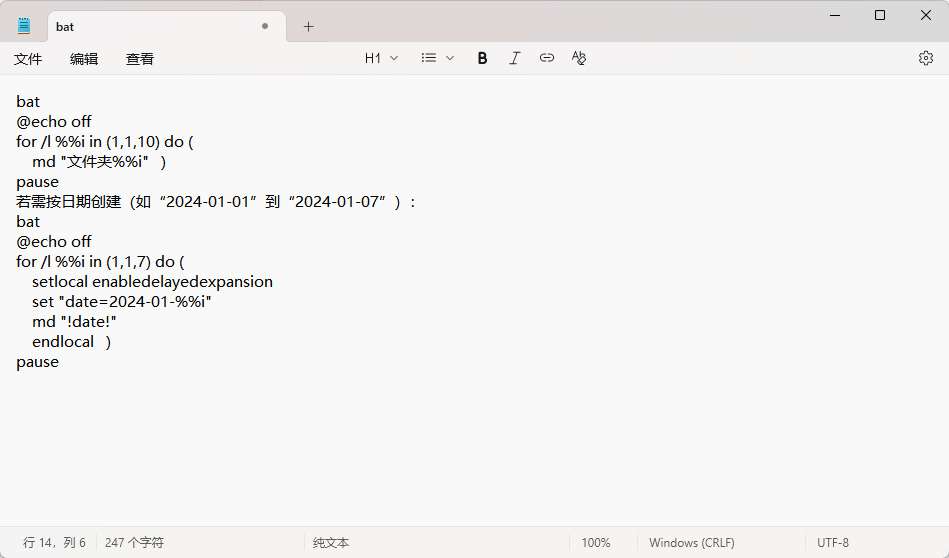Open Notepad settings gear
949x558 pixels.
[925, 58]
